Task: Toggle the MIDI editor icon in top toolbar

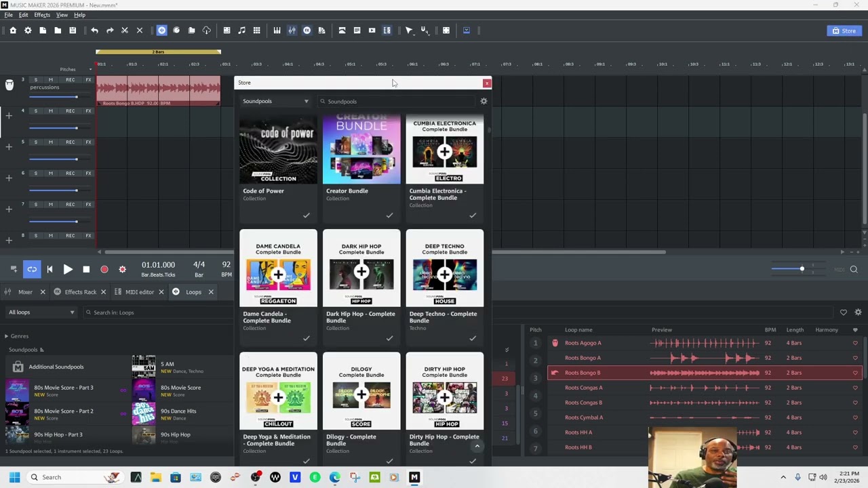Action: coord(387,30)
